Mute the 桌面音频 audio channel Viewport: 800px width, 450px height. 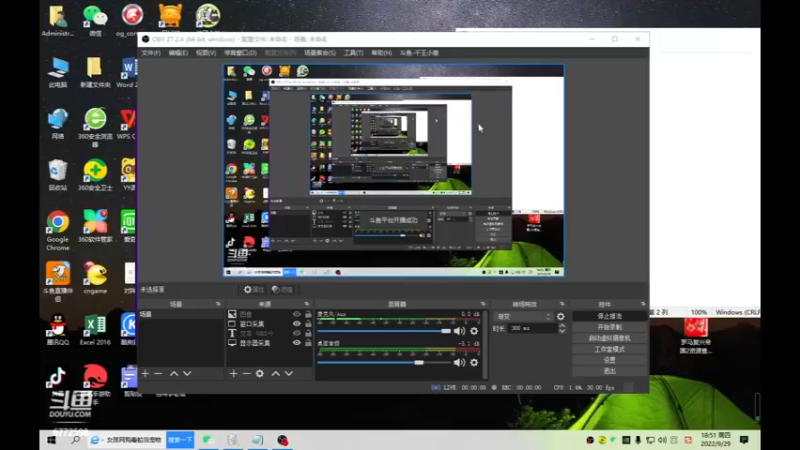pyautogui.click(x=459, y=362)
